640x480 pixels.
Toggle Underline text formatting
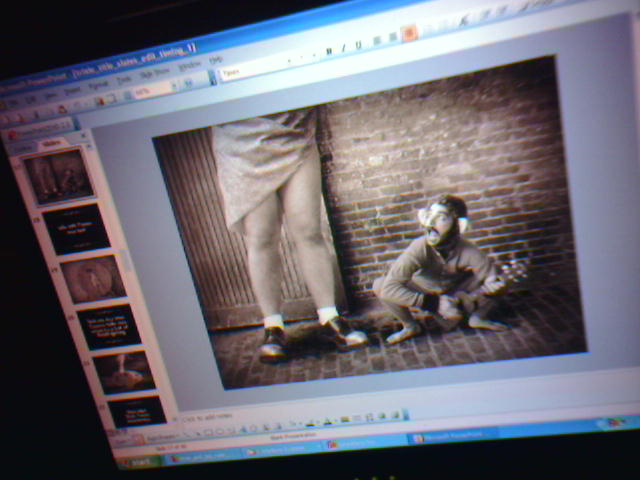click(357, 44)
